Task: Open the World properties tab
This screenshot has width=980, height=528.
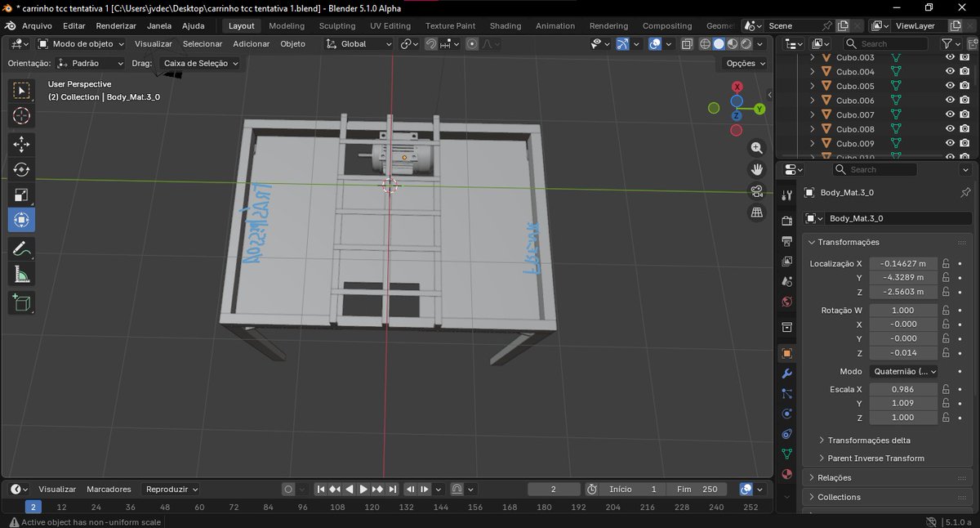Action: point(787,302)
